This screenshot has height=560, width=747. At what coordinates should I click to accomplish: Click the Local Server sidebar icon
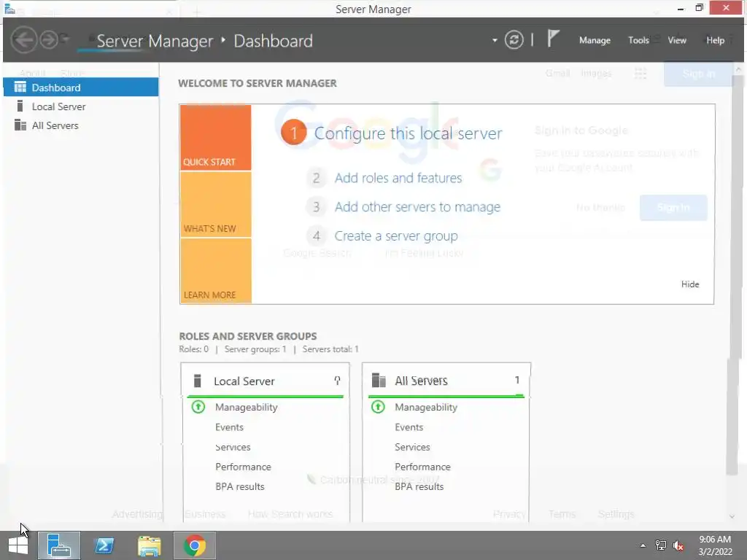tap(20, 106)
